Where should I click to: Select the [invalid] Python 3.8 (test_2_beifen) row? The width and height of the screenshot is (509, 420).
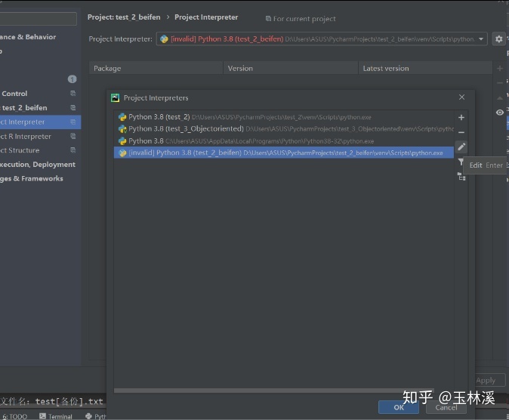pos(284,153)
